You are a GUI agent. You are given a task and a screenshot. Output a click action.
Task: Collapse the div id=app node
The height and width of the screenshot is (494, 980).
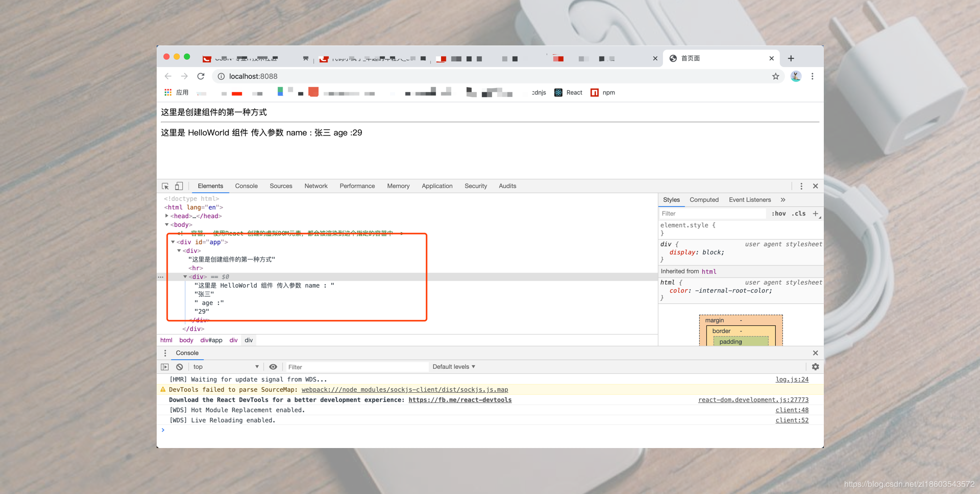(x=173, y=242)
